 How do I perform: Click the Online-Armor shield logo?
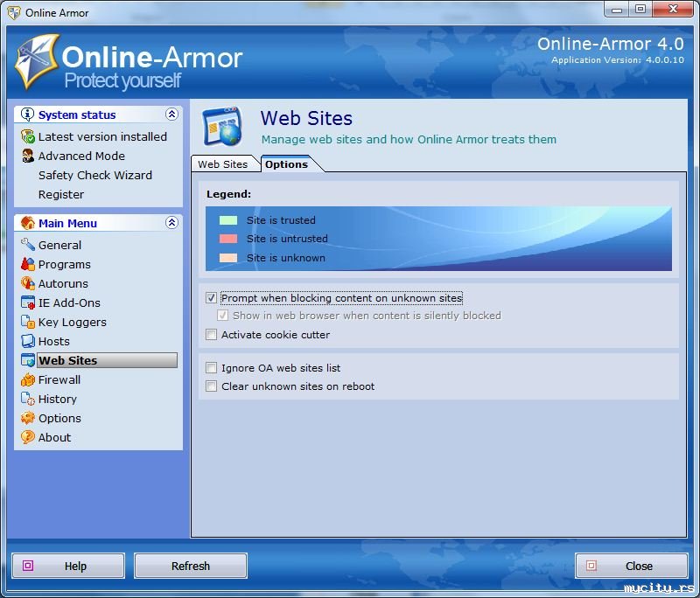coord(37,61)
